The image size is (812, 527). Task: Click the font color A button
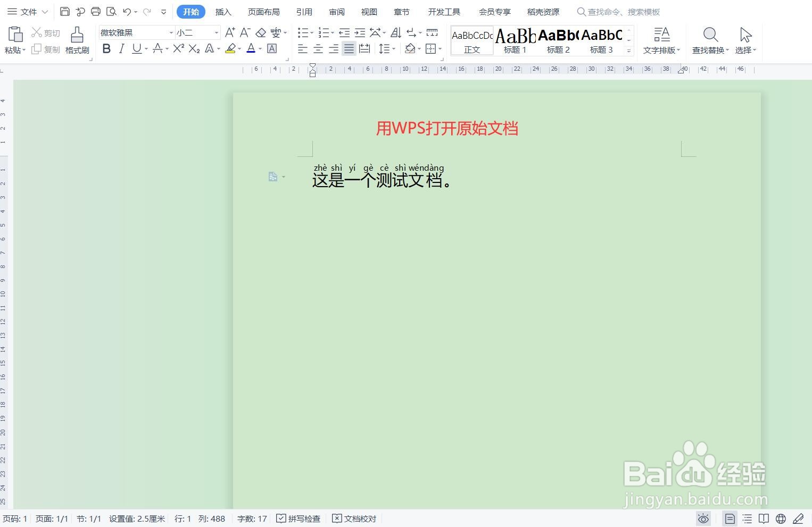(x=251, y=49)
